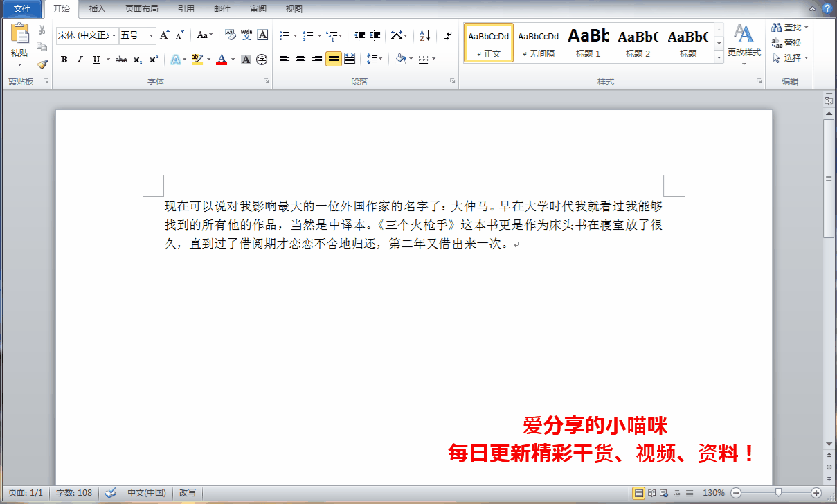837x504 pixels.
Task: Apply the Character Border icon
Action: (262, 35)
